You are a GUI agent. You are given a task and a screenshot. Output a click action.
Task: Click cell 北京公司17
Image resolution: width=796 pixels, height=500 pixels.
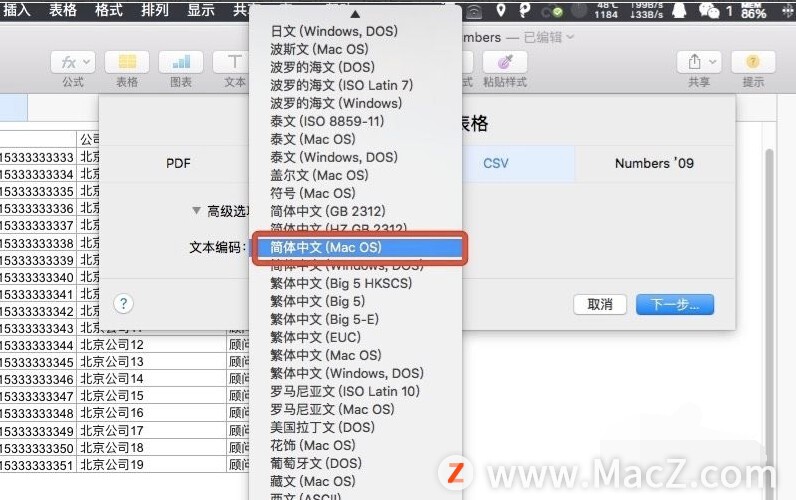click(151, 430)
